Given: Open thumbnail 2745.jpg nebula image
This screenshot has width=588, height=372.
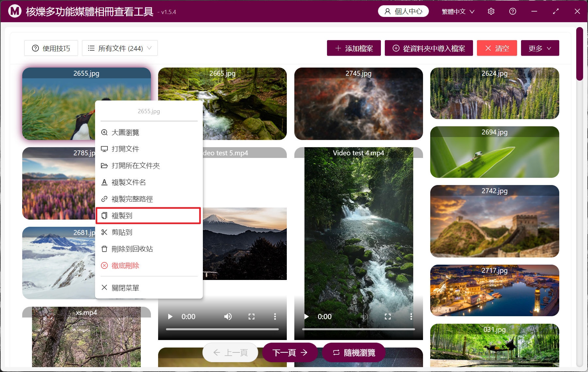Looking at the screenshot, I should pos(358,104).
